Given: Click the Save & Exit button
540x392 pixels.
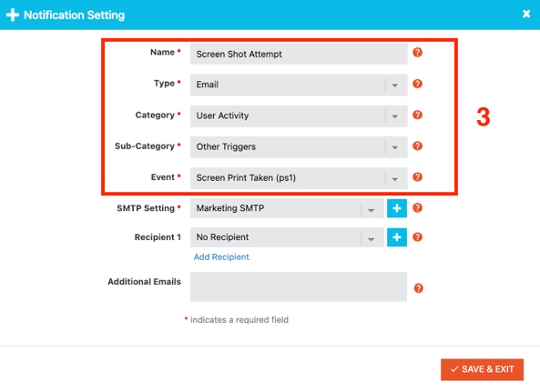Looking at the screenshot, I should coord(482,369).
